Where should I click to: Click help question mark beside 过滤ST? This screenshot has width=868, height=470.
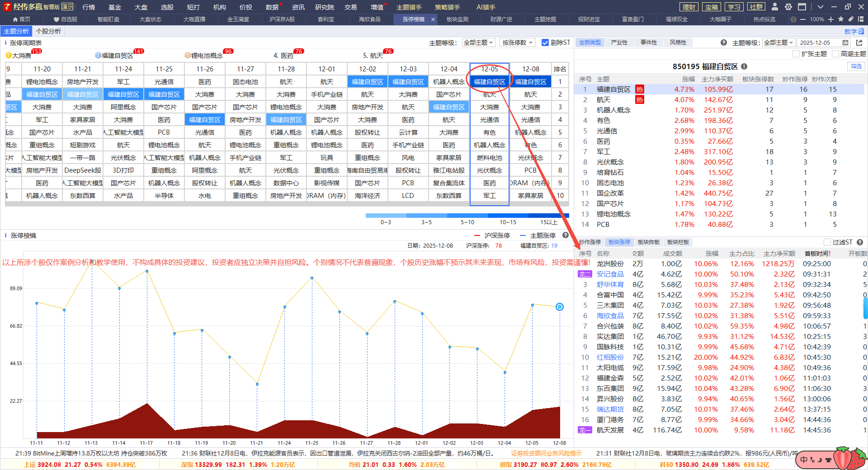[860, 242]
